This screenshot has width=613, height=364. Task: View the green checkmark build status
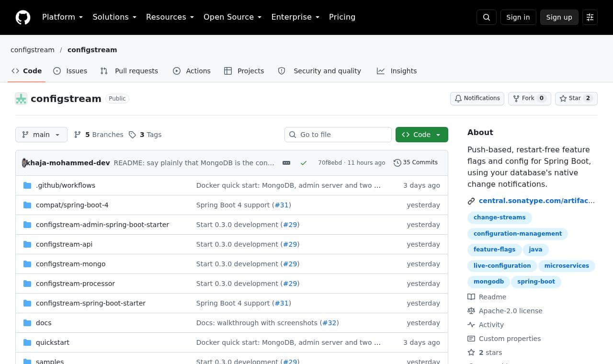pos(304,163)
